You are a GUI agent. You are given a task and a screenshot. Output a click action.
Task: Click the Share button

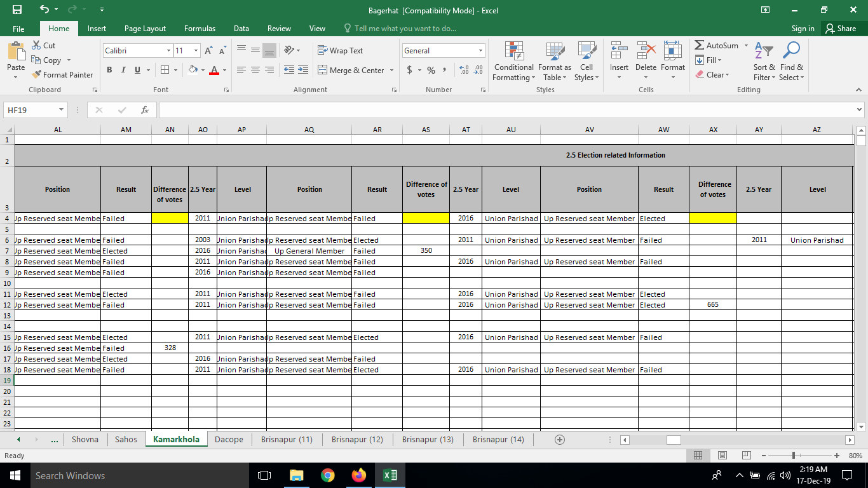pos(840,29)
